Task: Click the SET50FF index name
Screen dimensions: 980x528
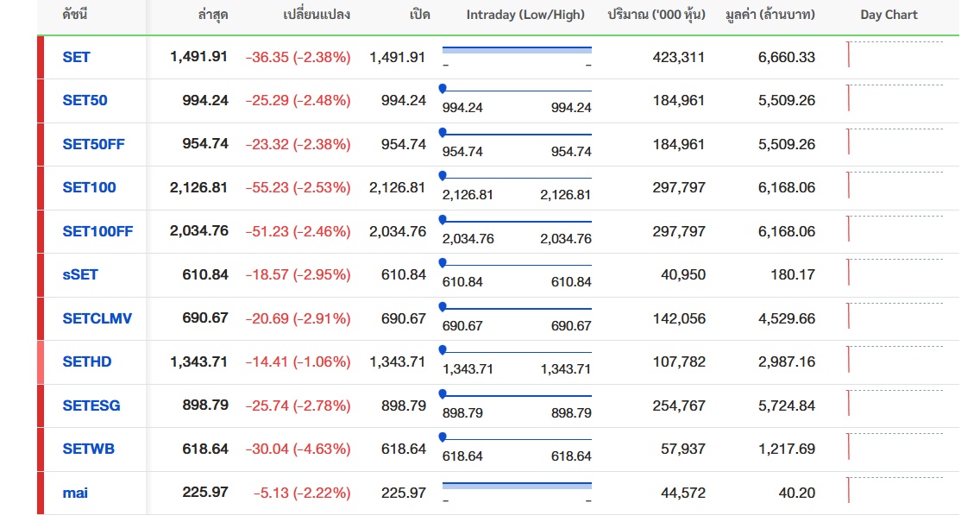Action: (93, 144)
